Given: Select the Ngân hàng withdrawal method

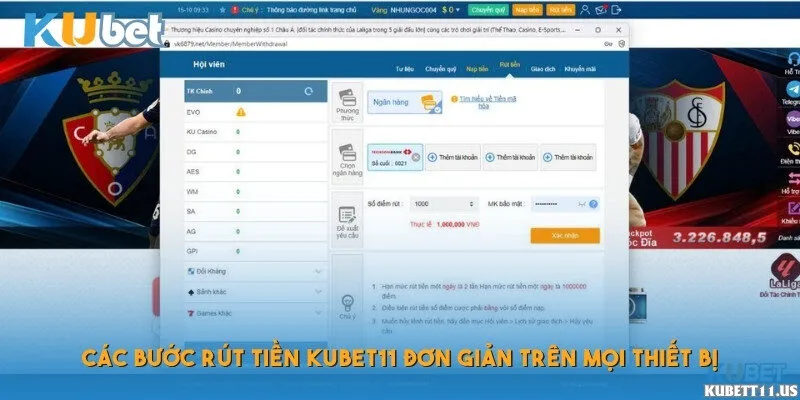Looking at the screenshot, I should (405, 102).
